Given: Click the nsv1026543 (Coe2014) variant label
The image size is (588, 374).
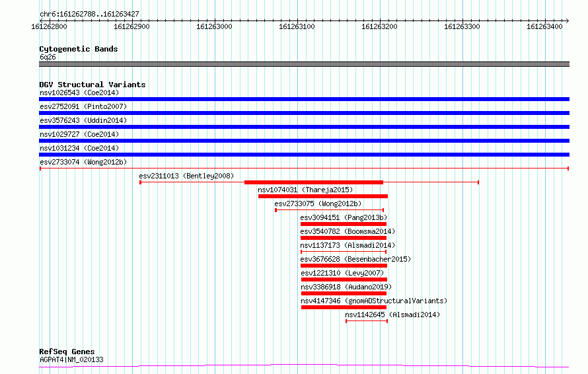Looking at the screenshot, I should [79, 93].
